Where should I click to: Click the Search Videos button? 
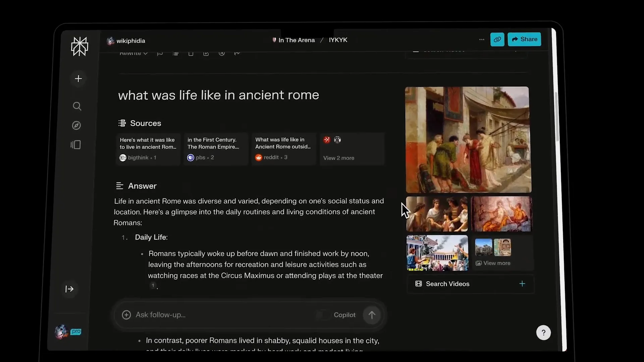point(470,284)
